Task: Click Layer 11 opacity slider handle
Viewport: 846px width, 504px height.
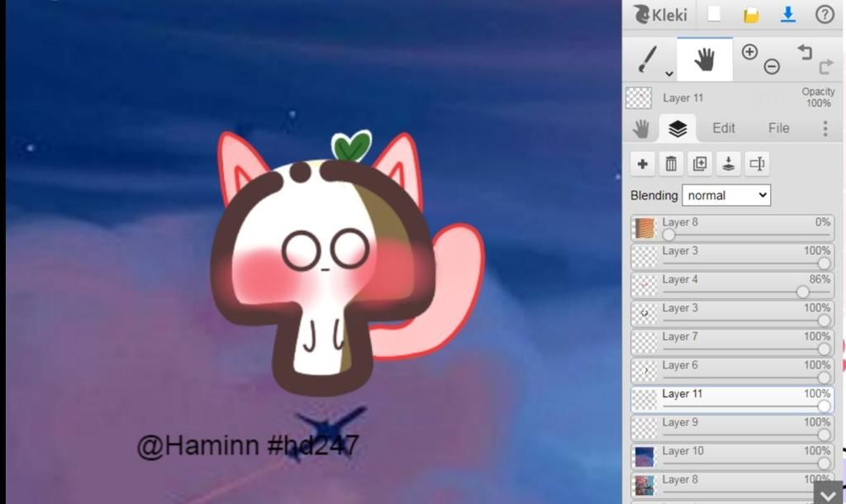Action: 824,407
